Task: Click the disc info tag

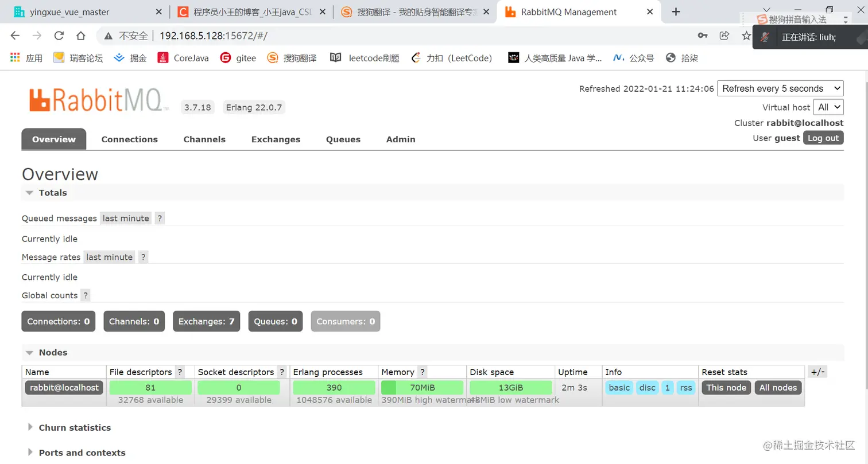Action: click(x=648, y=387)
